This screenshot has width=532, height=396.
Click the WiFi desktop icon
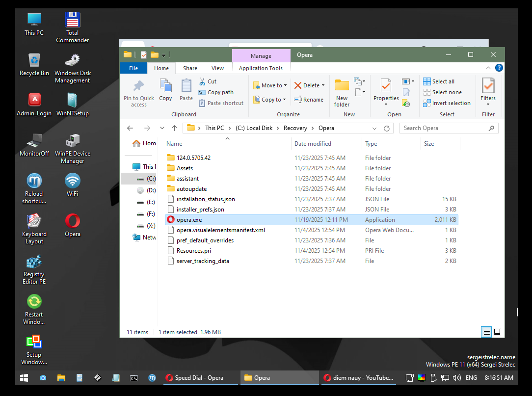(x=72, y=185)
